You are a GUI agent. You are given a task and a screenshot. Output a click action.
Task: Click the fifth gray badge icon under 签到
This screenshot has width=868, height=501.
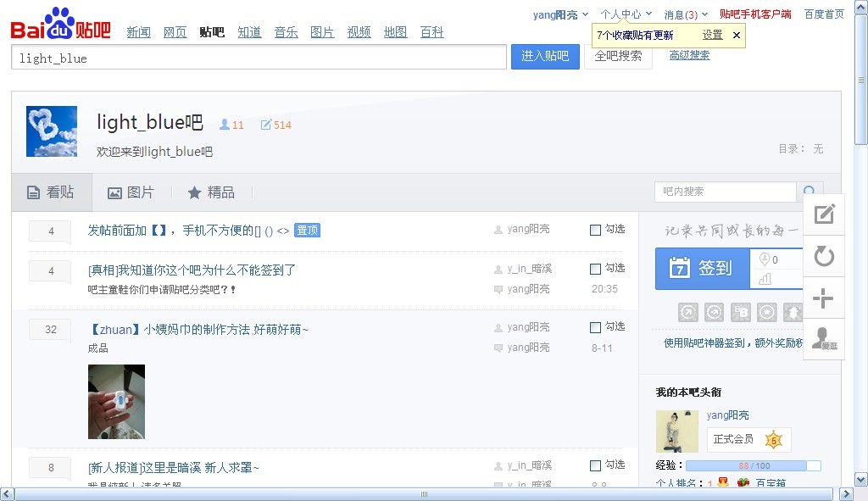[x=793, y=312]
